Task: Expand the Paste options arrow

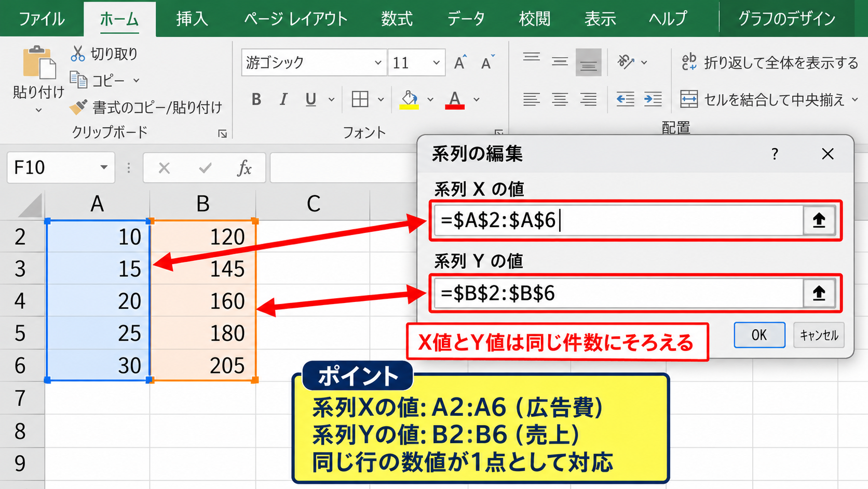Action: coord(38,110)
